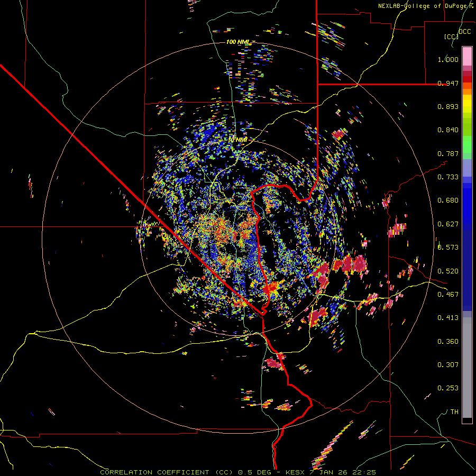Click the 0.893 scale value

(x=448, y=106)
